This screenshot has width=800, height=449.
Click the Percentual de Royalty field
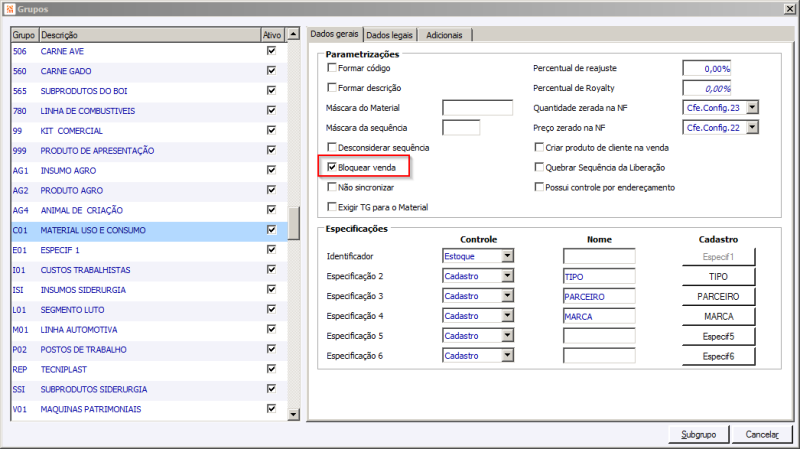(x=707, y=88)
